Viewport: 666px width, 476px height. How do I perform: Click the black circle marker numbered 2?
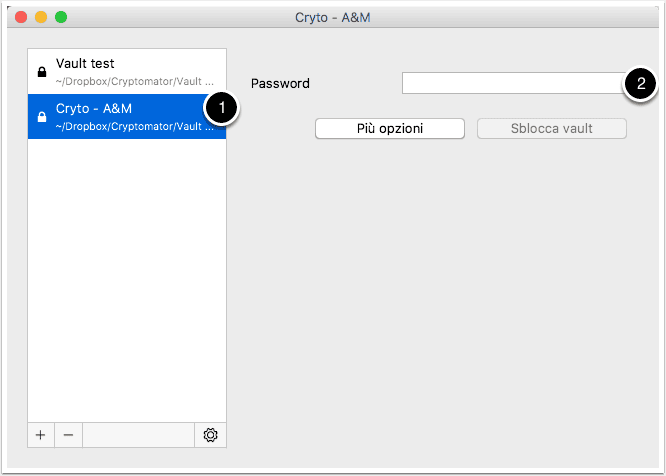[640, 83]
